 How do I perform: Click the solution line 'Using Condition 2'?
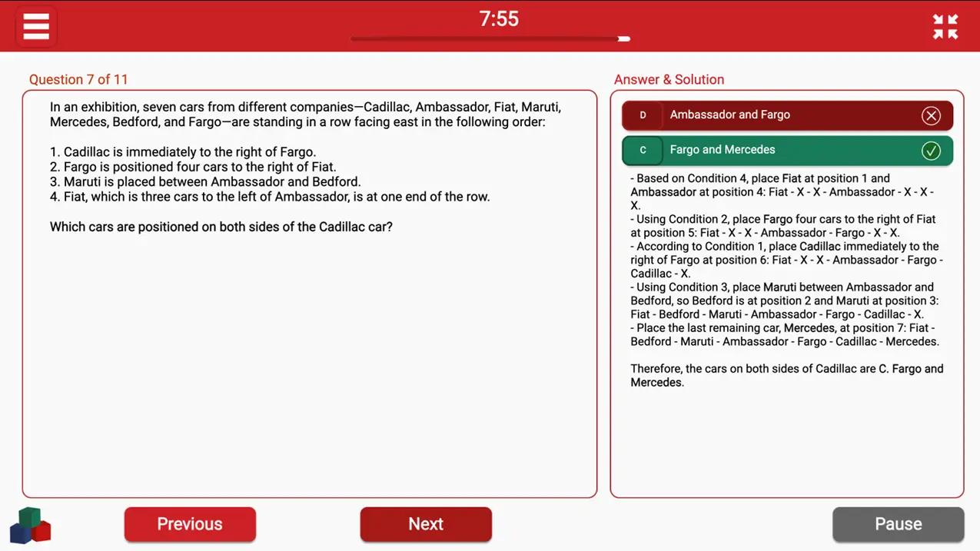(783, 226)
